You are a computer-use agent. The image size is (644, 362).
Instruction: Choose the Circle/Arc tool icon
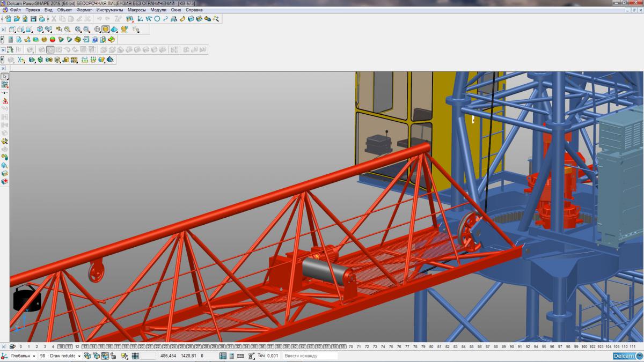click(x=157, y=19)
